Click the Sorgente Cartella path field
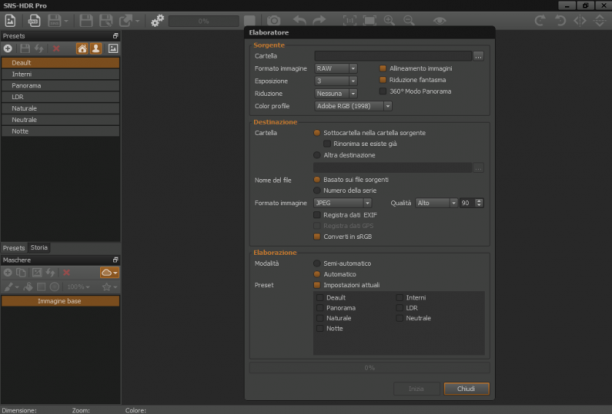This screenshot has height=414, width=612. [x=393, y=56]
